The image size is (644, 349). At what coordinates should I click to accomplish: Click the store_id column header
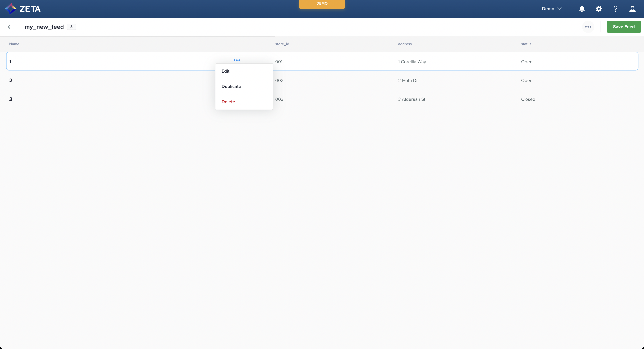click(282, 44)
